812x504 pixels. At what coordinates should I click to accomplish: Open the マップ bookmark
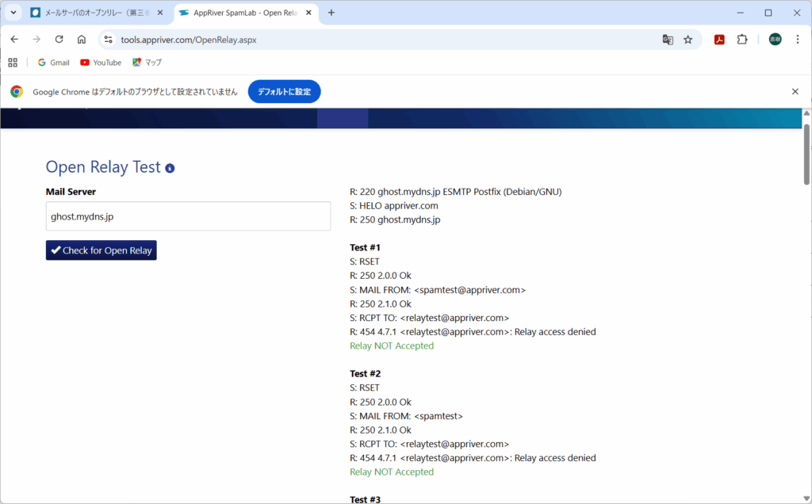(147, 63)
